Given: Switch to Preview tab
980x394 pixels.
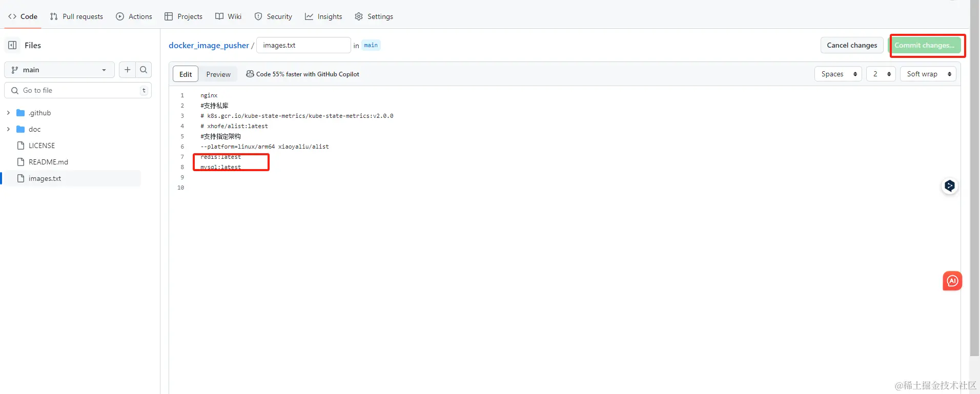Looking at the screenshot, I should tap(218, 74).
